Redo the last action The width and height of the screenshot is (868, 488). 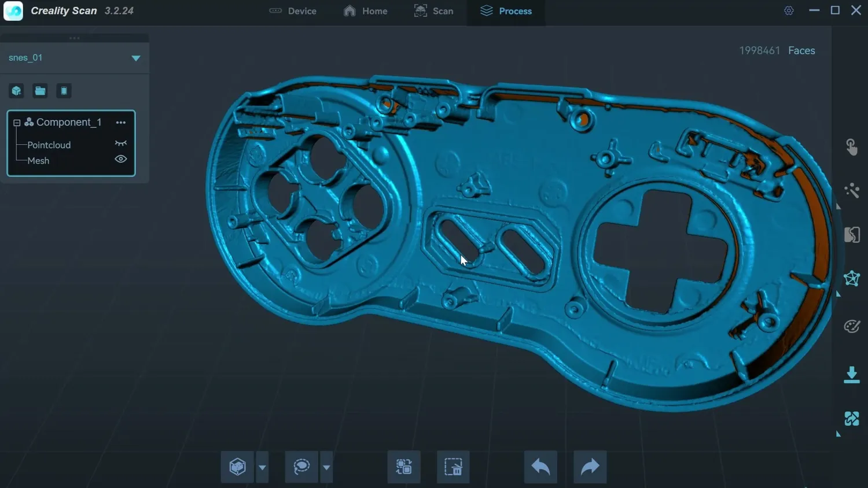coord(590,467)
